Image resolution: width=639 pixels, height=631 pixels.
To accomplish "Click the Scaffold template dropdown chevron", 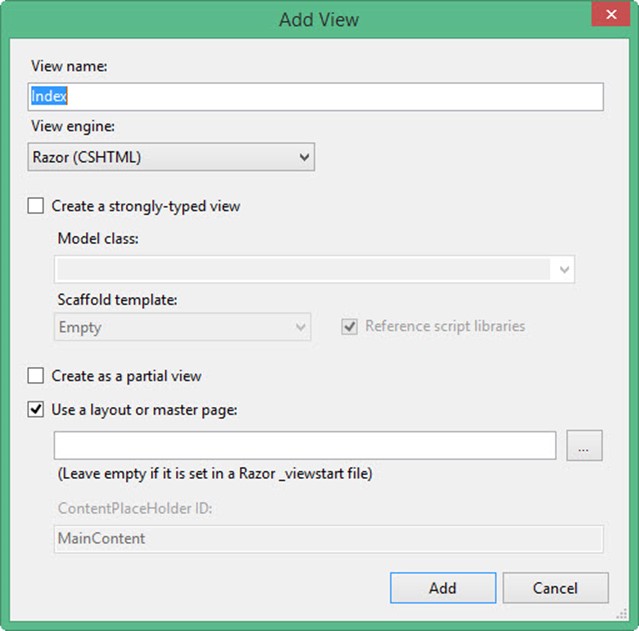I will (301, 327).
